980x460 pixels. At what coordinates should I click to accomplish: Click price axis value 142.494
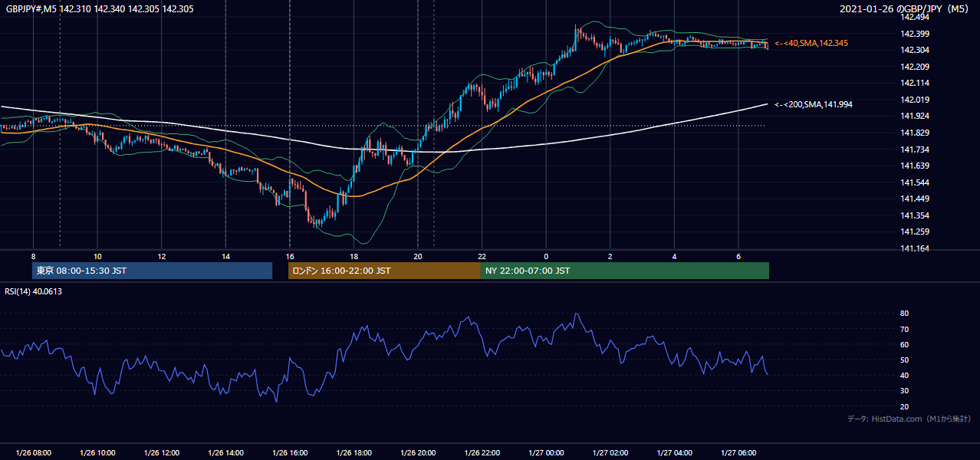[914, 17]
